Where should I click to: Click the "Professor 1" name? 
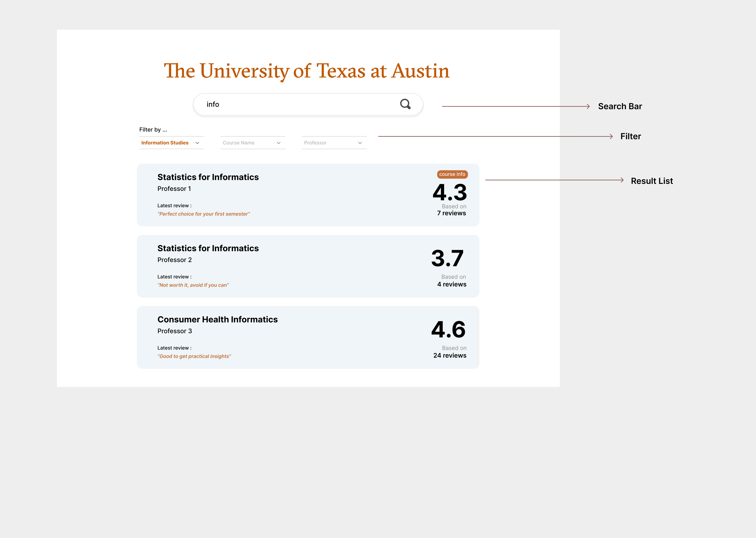(x=174, y=189)
